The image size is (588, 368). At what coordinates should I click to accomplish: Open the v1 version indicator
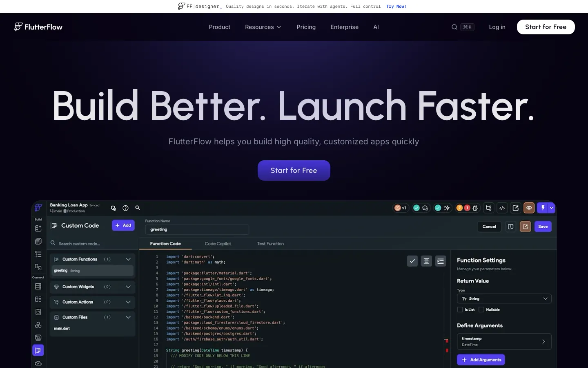[401, 208]
